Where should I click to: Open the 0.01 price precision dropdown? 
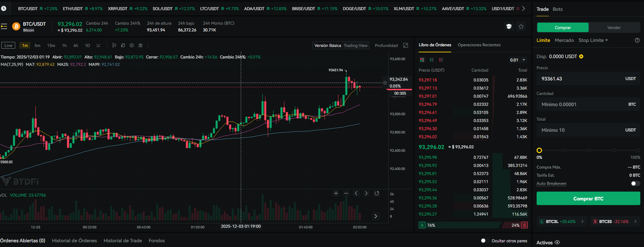(518, 60)
